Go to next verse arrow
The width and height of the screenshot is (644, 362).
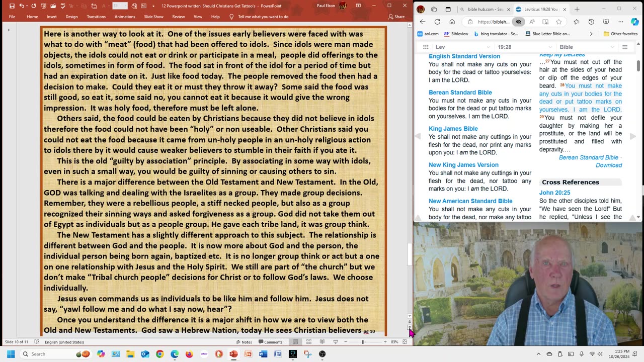tap(633, 136)
